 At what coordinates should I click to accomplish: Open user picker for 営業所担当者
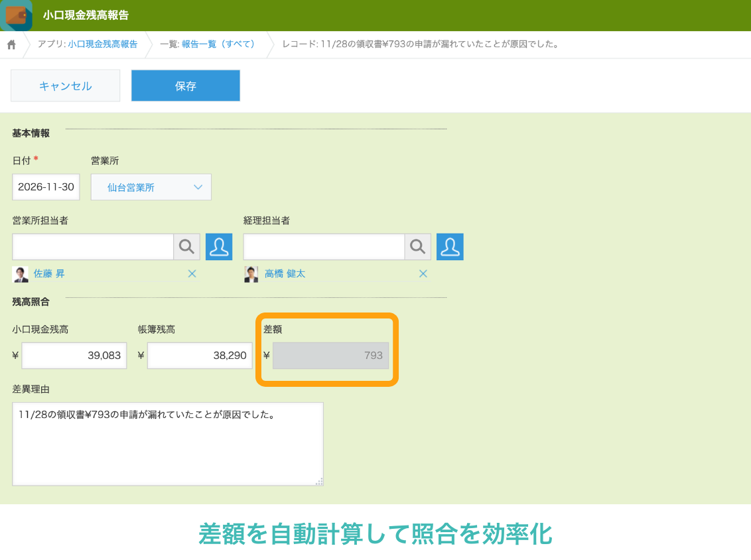tap(219, 247)
